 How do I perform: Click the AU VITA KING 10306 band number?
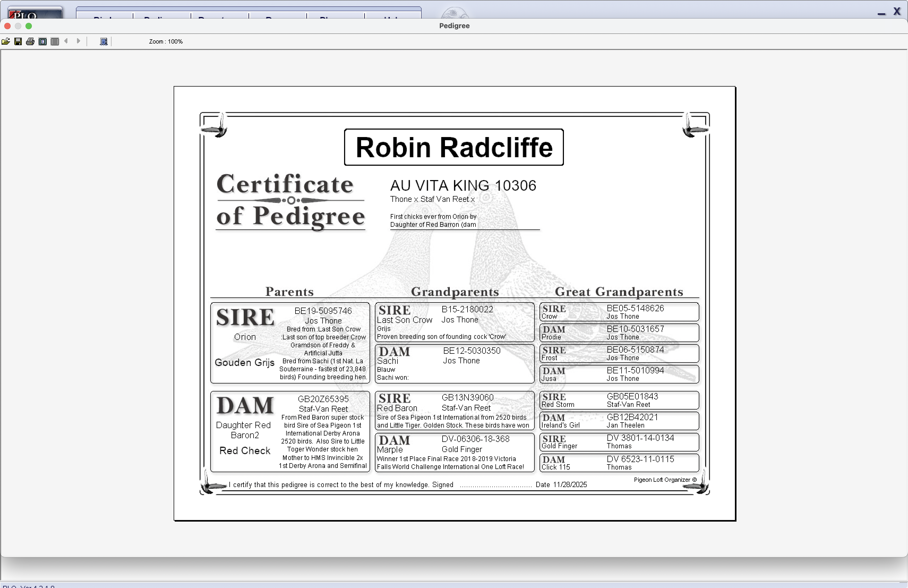point(463,186)
